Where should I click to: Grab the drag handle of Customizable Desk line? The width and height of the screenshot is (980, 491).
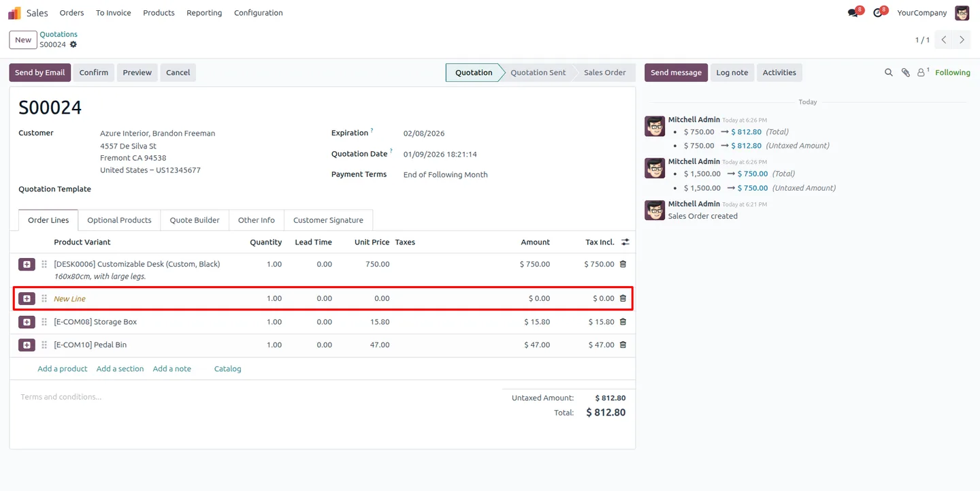click(44, 264)
